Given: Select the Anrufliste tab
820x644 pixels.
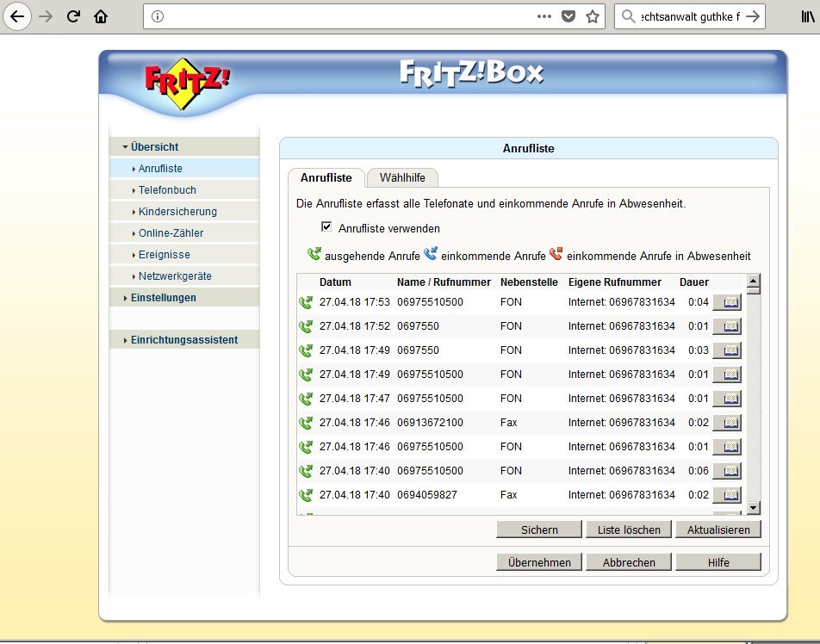Looking at the screenshot, I should 326,177.
